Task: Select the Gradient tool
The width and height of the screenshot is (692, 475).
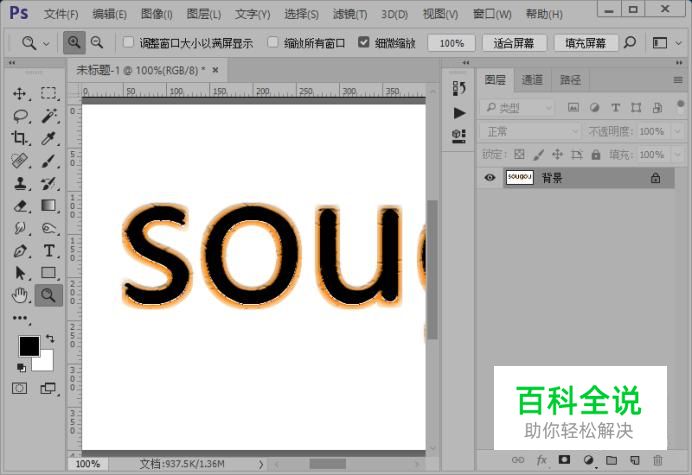Action: point(49,205)
